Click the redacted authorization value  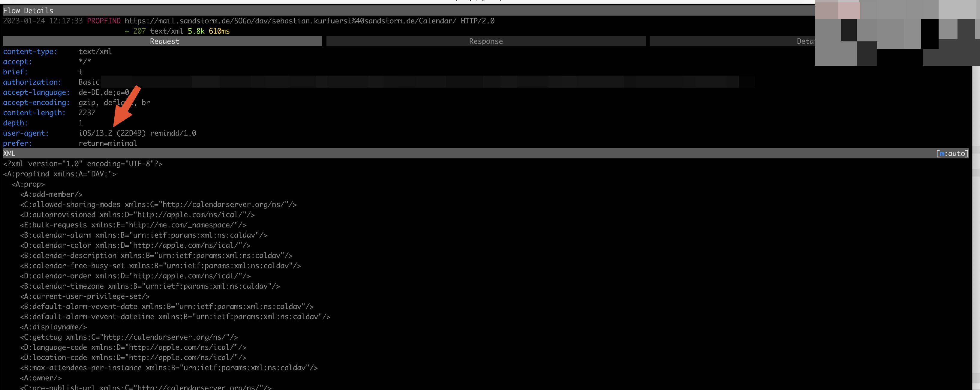[419, 82]
